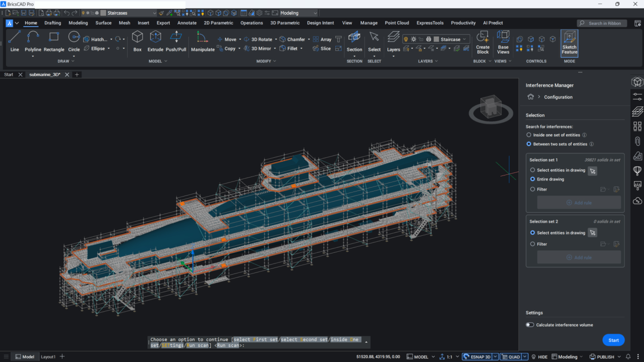Click the Interference Manager home icon
This screenshot has width=644, height=362.
coord(530,97)
